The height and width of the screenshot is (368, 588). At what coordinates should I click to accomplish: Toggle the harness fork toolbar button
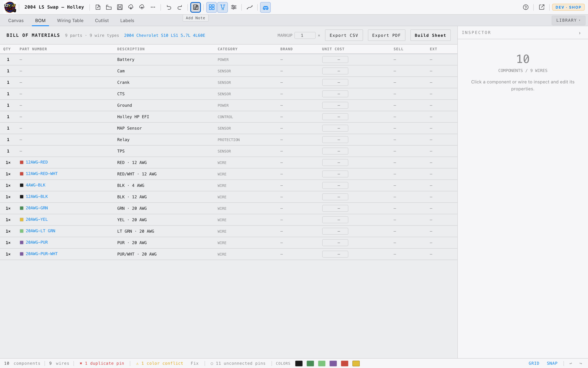[223, 7]
